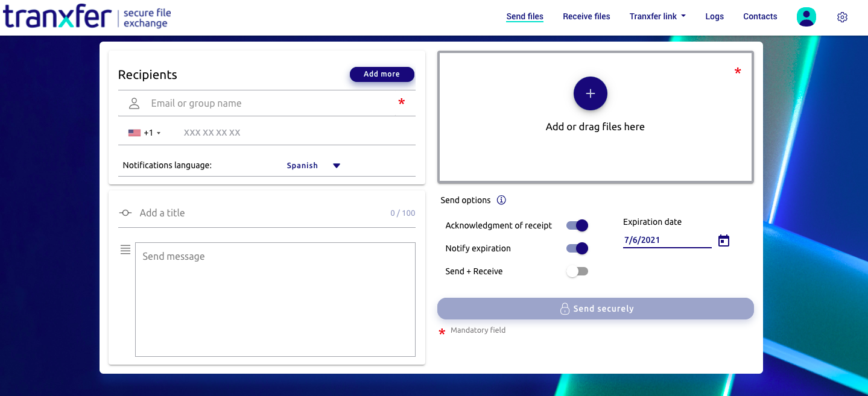Screen dimensions: 868x396
Task: Disable Acknowledgment of receipt
Action: 577,225
